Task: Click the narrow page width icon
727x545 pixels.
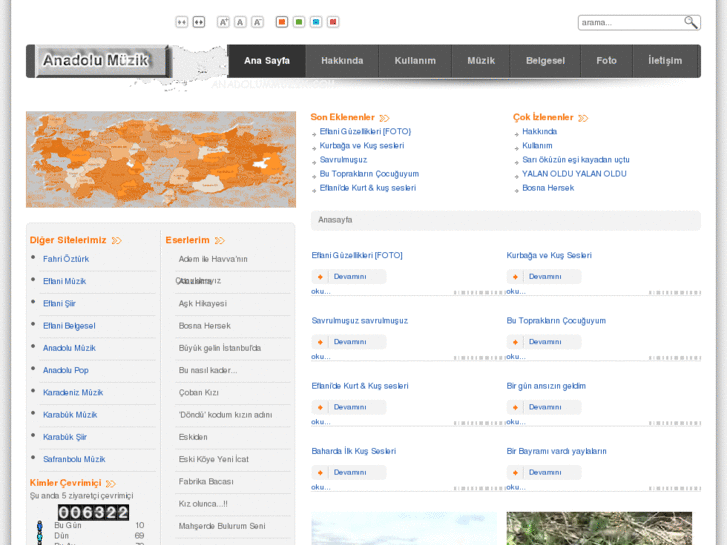Action: point(182,22)
